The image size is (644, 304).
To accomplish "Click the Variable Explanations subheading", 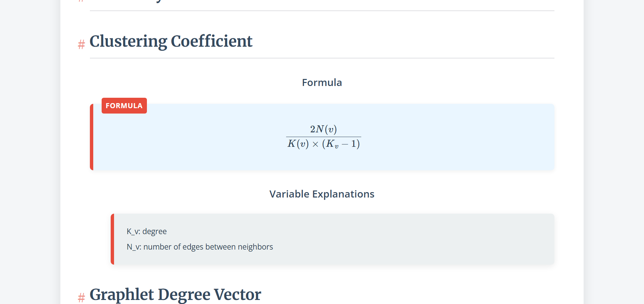I will click(x=322, y=194).
